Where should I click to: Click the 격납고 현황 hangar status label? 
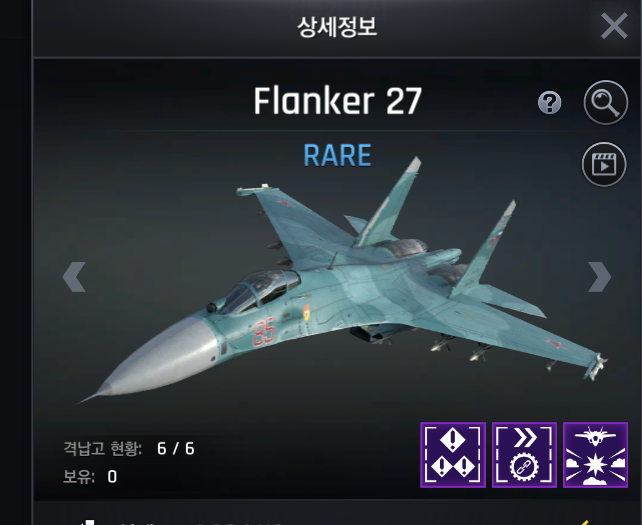click(103, 448)
